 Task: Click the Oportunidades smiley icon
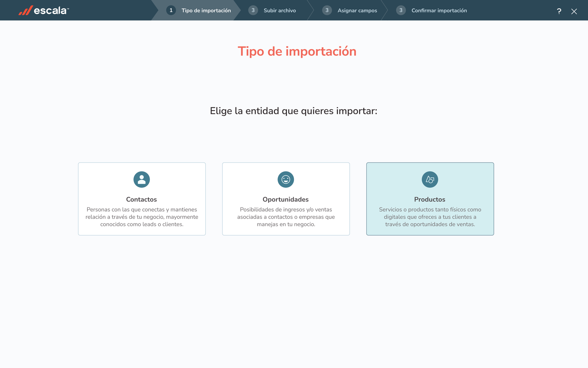pos(286,180)
